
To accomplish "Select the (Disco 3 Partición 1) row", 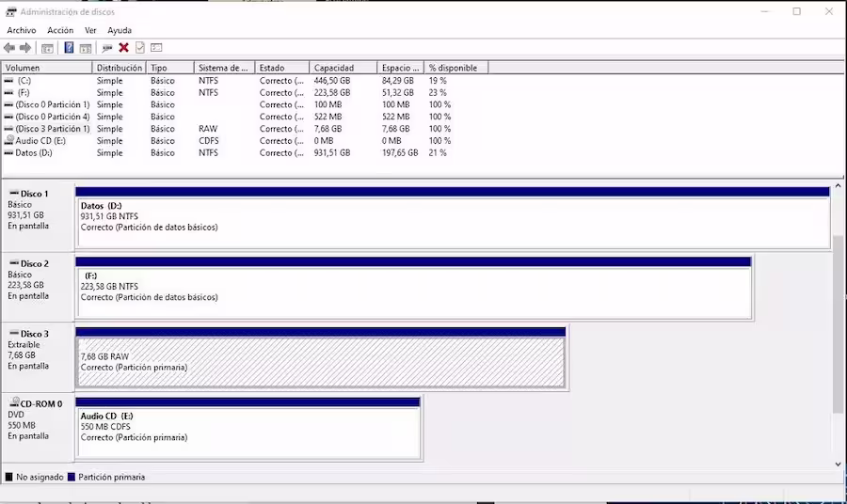I will pyautogui.click(x=246, y=129).
